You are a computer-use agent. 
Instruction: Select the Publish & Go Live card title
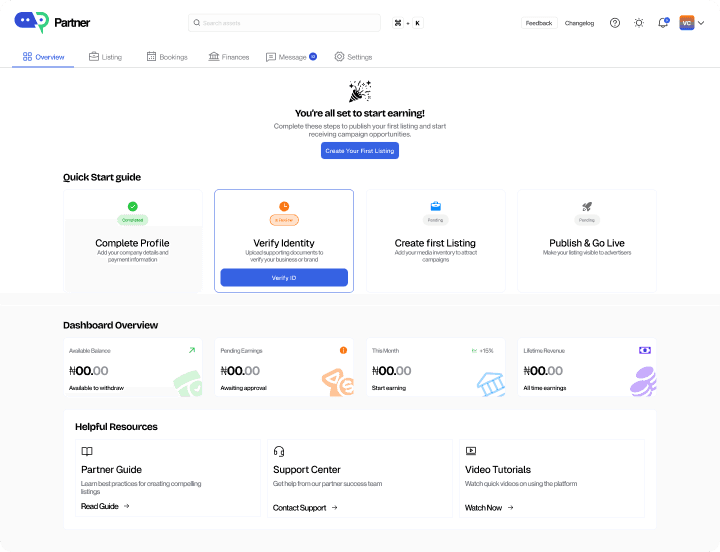tap(587, 243)
